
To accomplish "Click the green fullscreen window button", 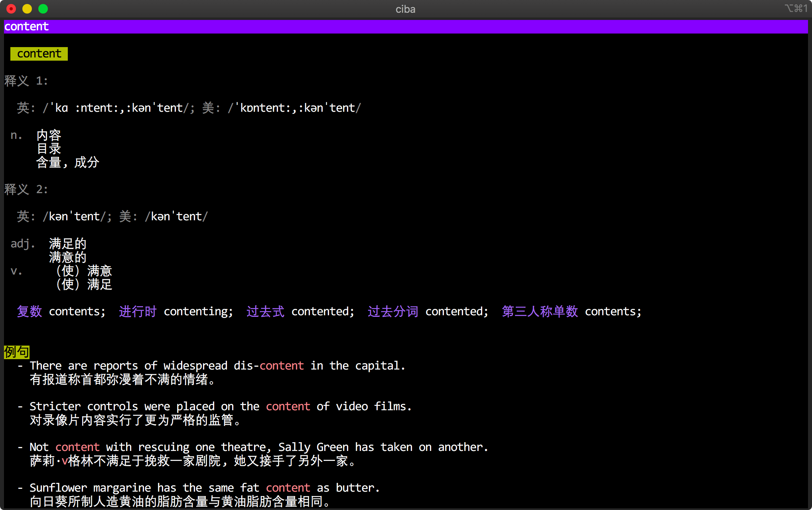I will point(43,9).
